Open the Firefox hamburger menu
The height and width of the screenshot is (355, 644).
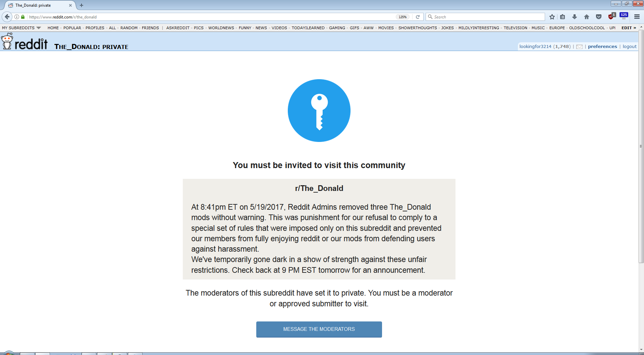[x=637, y=17]
